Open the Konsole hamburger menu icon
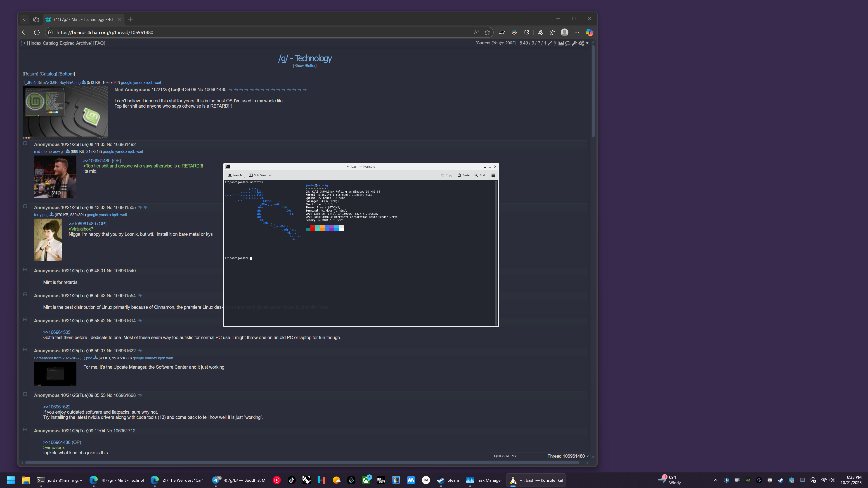 [x=493, y=175]
